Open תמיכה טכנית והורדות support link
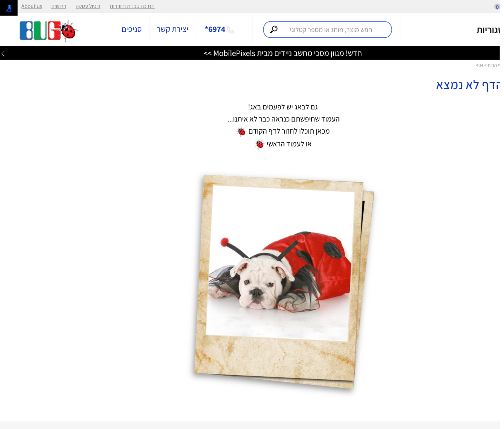Image resolution: width=504 pixels, height=429 pixels. 132,6
